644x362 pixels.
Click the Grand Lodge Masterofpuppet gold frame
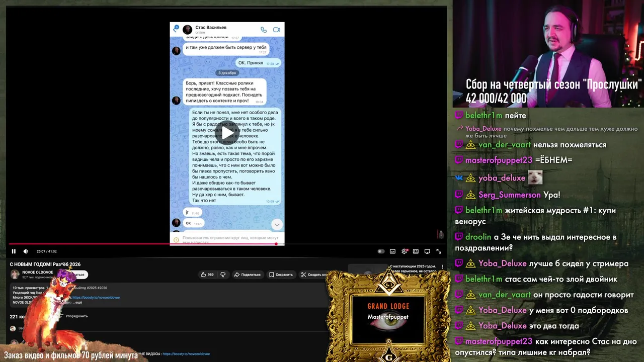pyautogui.click(x=388, y=316)
